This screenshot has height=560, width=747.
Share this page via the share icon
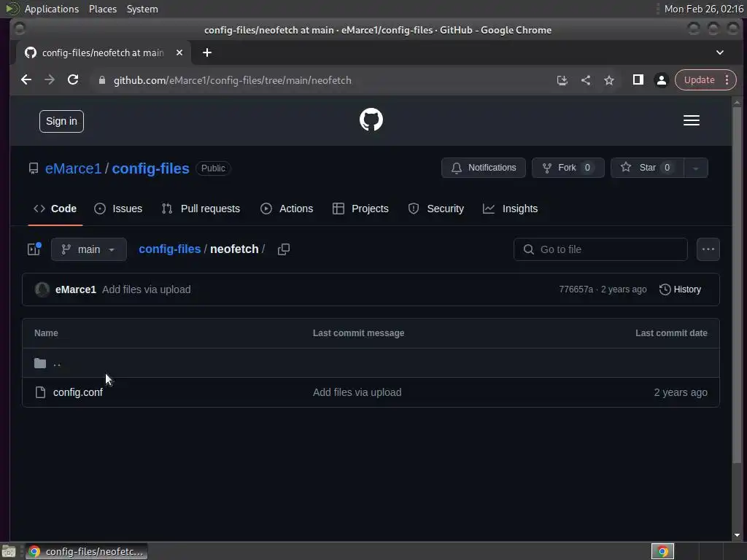pyautogui.click(x=586, y=80)
